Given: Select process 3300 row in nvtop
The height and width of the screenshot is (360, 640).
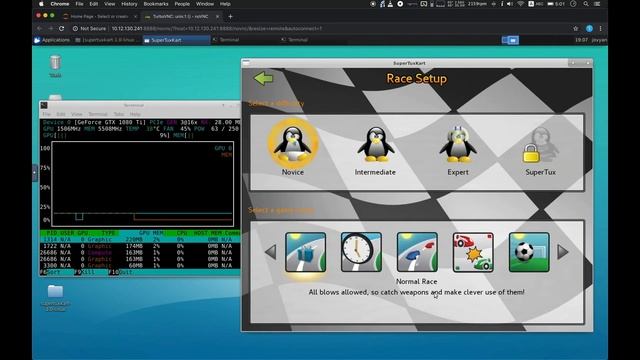Looking at the screenshot, I should pyautogui.click(x=140, y=265).
